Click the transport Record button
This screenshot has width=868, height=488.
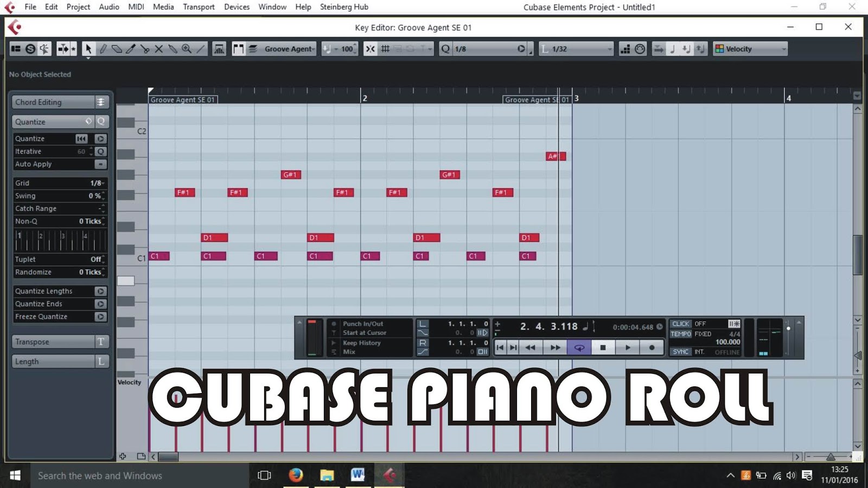[652, 347]
